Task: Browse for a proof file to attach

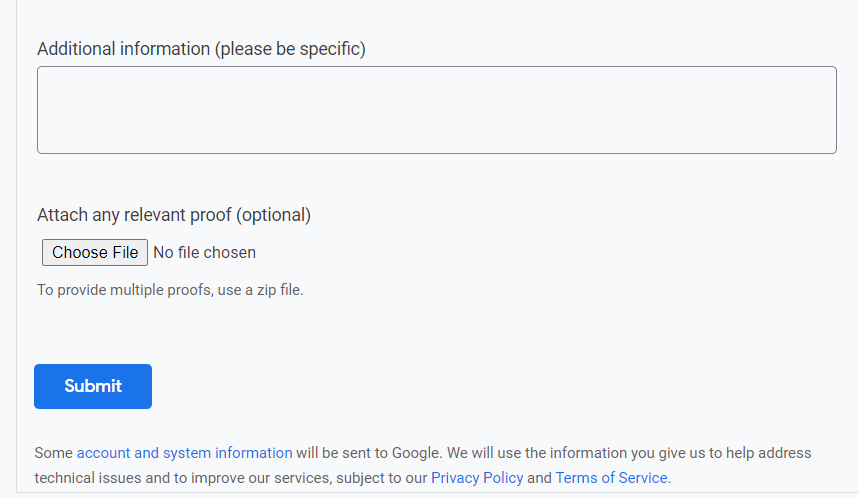Action: click(95, 252)
